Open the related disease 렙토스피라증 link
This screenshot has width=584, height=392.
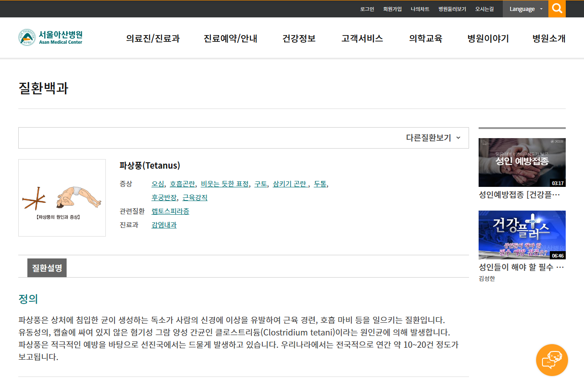[x=170, y=211]
